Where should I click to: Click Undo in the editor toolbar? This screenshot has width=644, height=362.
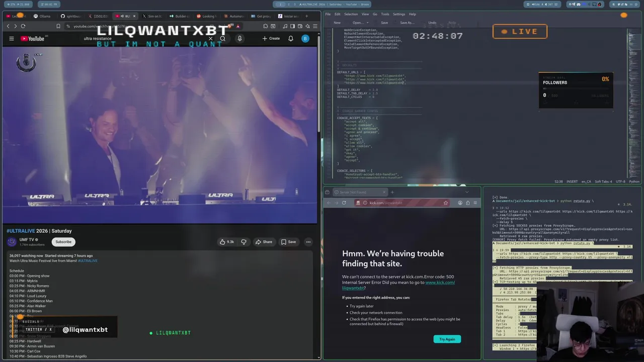tap(432, 23)
